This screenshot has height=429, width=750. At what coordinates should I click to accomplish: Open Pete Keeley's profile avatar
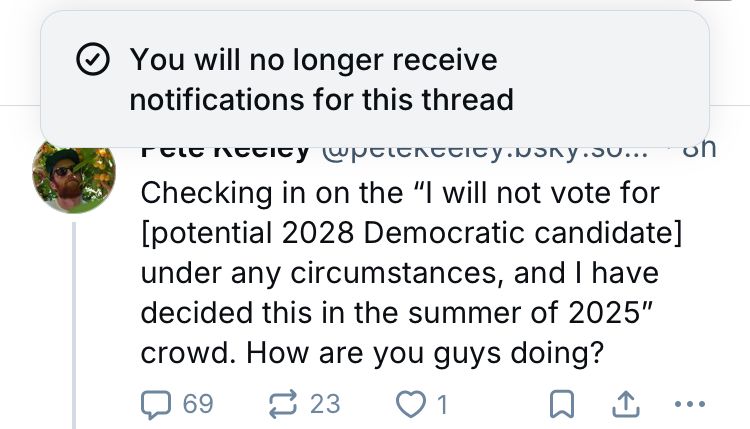pyautogui.click(x=75, y=177)
